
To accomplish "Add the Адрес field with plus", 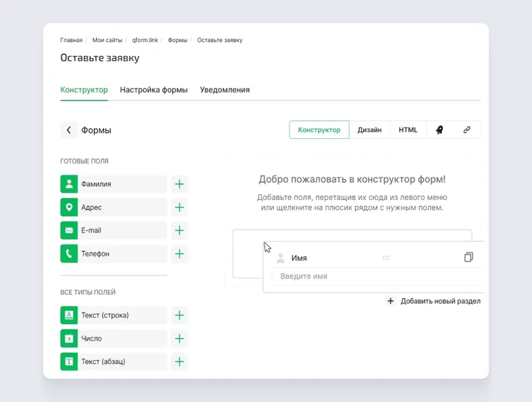I will 180,207.
